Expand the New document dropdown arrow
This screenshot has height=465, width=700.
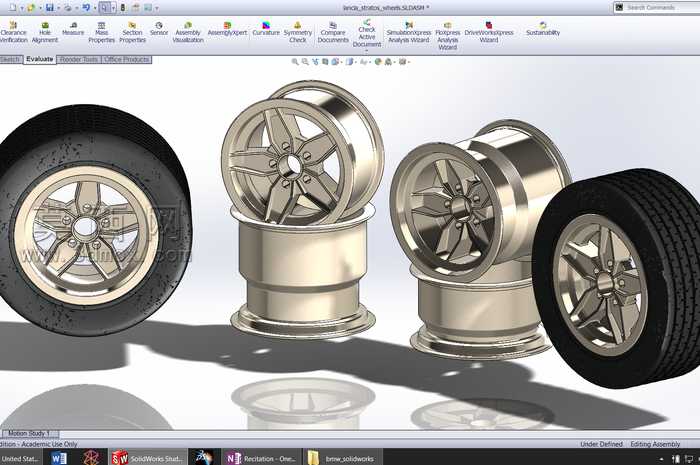(x=21, y=8)
